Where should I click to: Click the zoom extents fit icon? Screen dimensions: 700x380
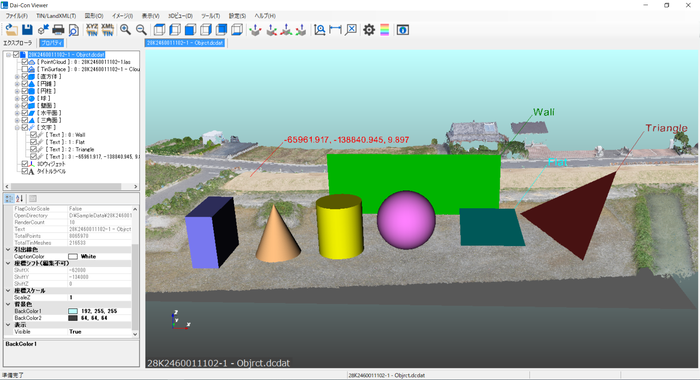point(320,30)
